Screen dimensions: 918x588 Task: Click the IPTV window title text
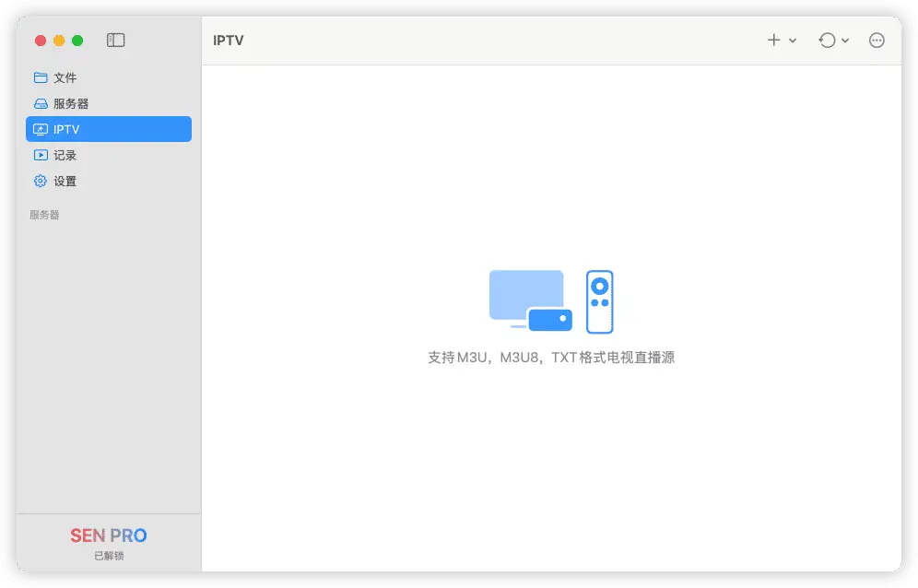point(229,40)
